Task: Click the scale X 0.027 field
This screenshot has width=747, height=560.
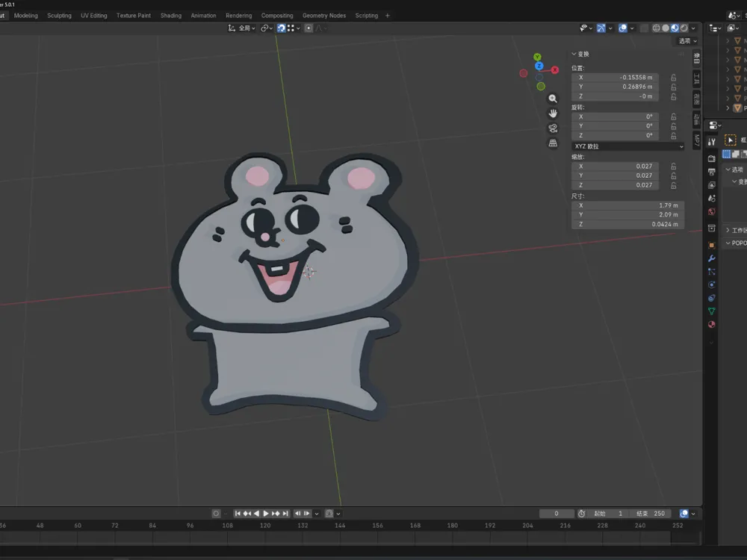Action: (x=615, y=167)
